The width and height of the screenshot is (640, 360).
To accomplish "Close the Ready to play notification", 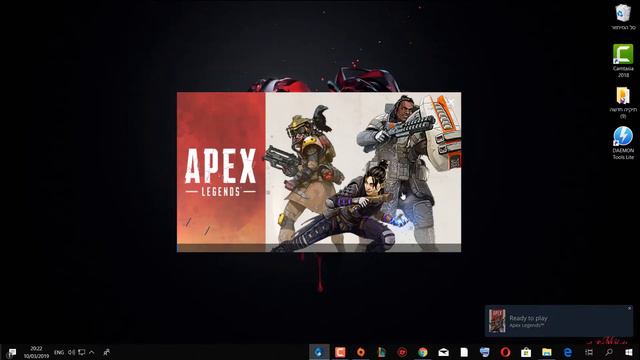I will 629,309.
